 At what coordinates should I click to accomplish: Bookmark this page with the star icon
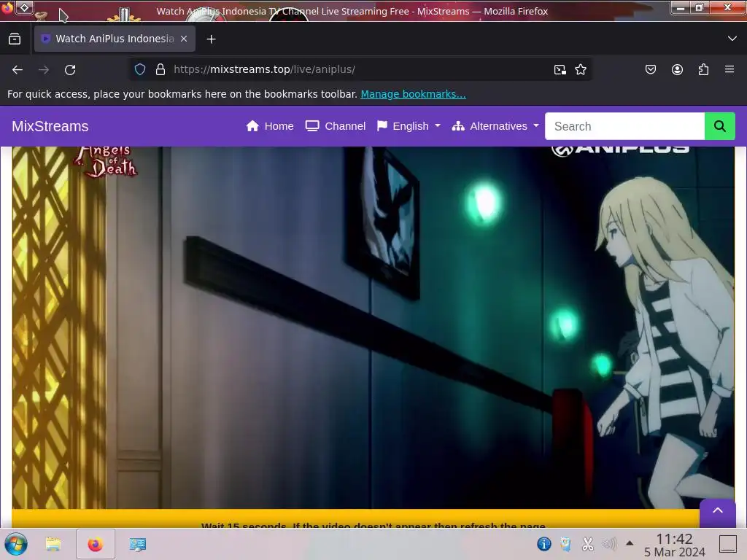click(580, 69)
